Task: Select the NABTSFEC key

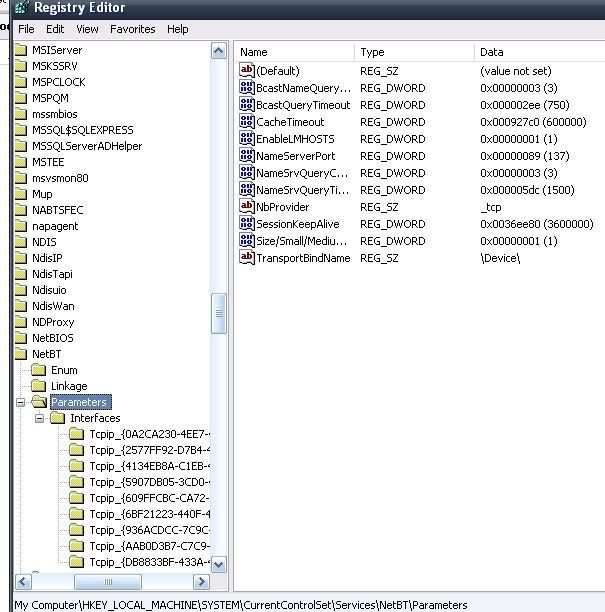Action: click(58, 210)
